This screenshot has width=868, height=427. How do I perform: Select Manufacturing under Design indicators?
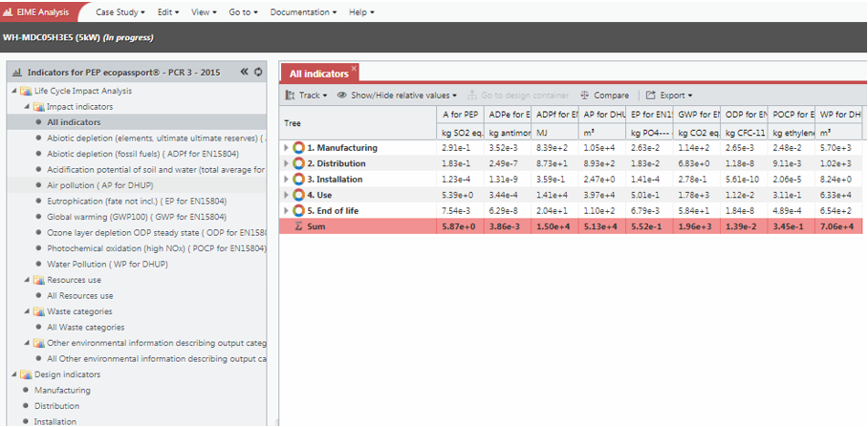[62, 390]
